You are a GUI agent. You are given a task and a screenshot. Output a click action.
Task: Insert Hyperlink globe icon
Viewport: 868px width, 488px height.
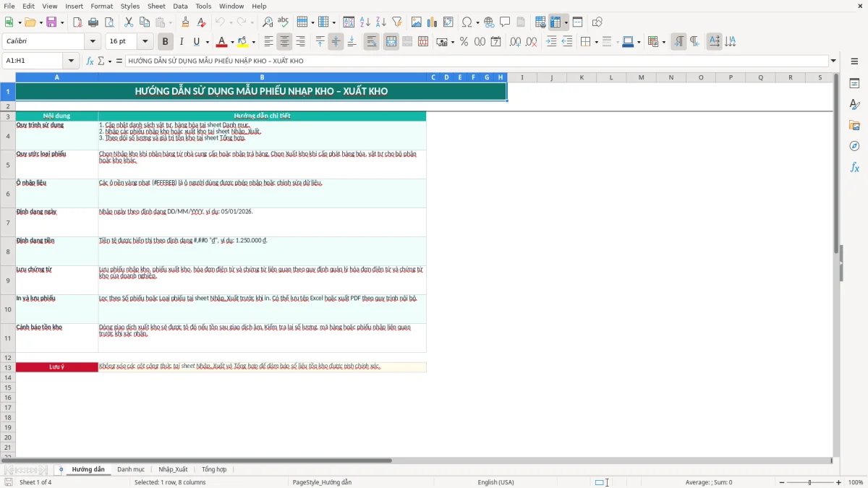point(489,22)
